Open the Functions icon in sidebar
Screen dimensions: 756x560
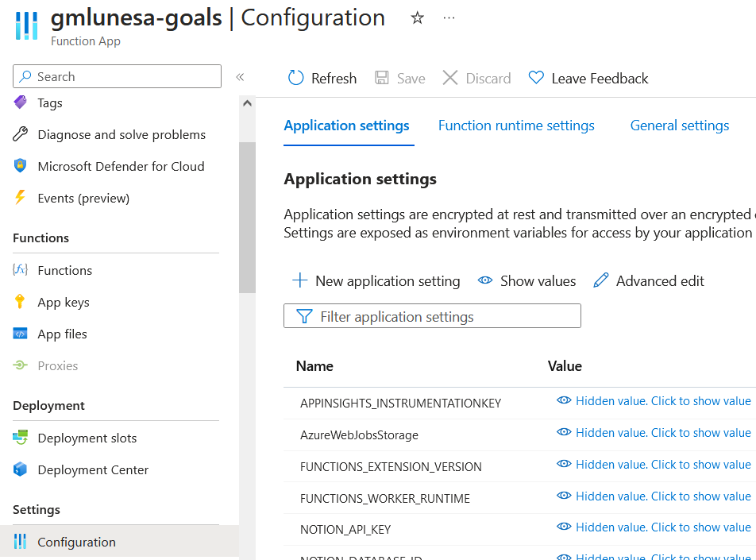click(21, 270)
